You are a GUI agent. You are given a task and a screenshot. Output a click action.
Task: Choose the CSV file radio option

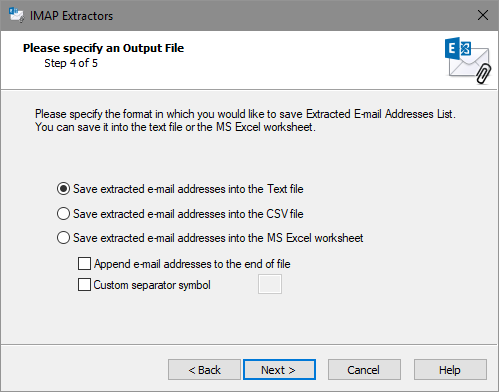click(63, 214)
